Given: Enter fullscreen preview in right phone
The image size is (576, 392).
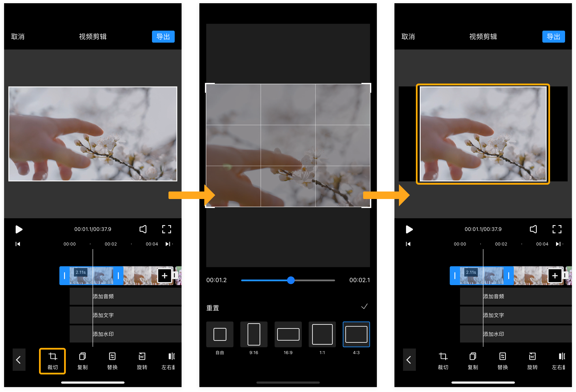Looking at the screenshot, I should pos(557,229).
